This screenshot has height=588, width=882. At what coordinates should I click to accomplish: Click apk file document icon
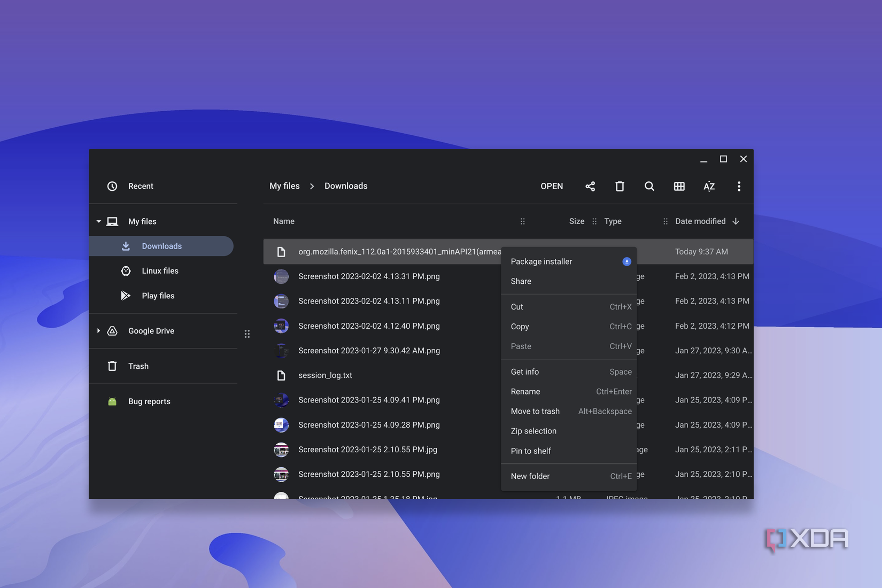pyautogui.click(x=281, y=251)
